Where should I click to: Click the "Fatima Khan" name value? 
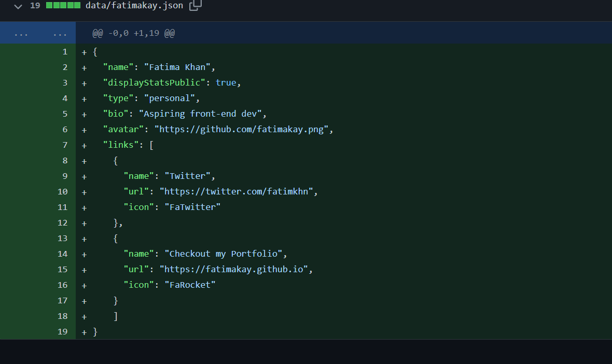pos(177,67)
